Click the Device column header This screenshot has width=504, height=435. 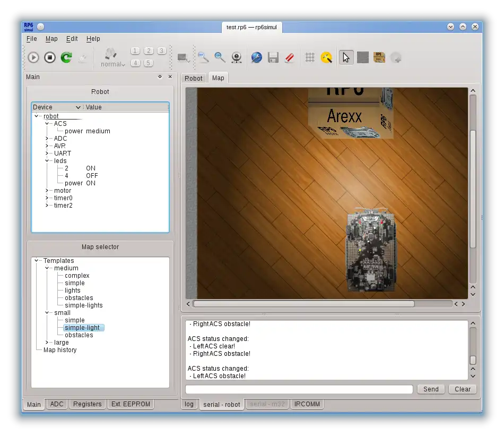tap(57, 107)
